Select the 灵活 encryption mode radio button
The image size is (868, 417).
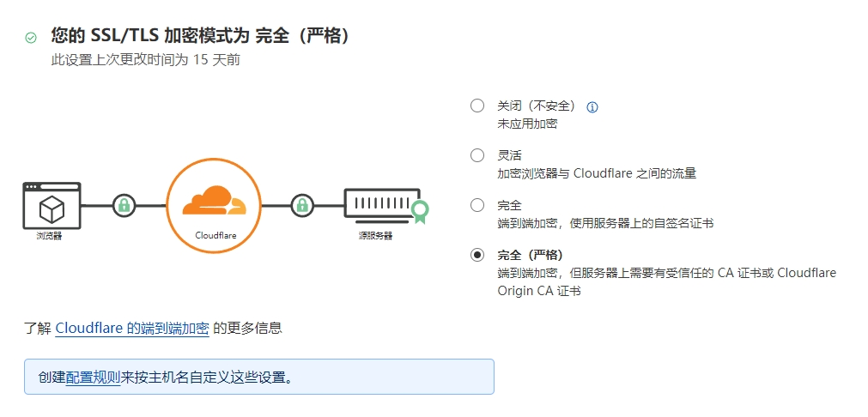point(477,156)
